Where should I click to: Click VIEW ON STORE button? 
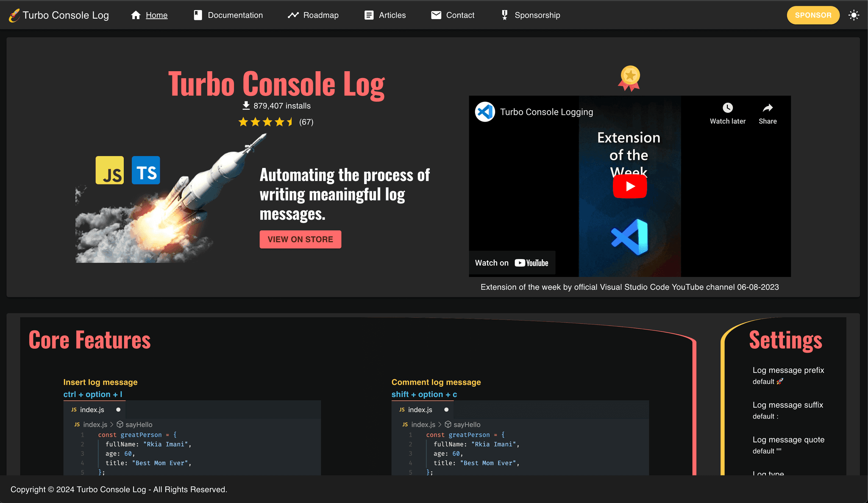(300, 239)
